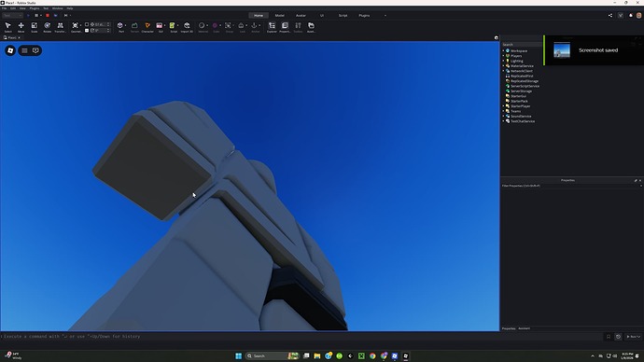The width and height of the screenshot is (644, 362).
Task: Open the Import 3D tool
Action: [187, 27]
